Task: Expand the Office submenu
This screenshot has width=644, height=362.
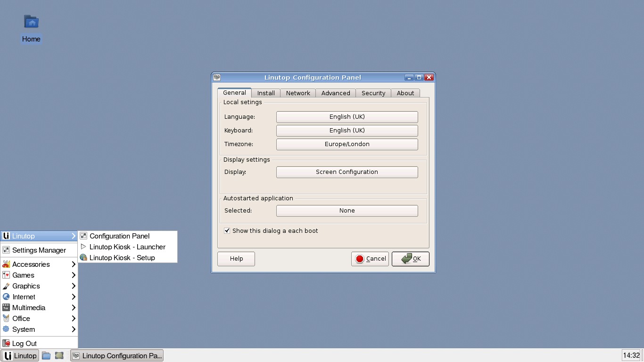Action: pos(39,319)
